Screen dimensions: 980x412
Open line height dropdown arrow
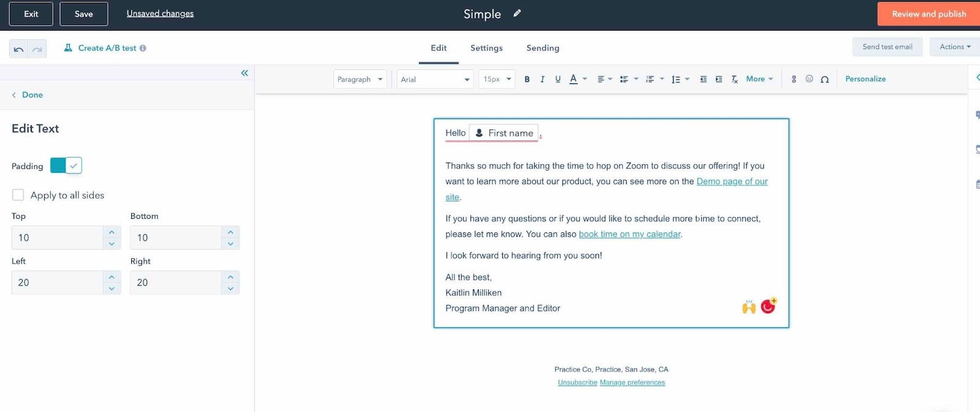pyautogui.click(x=687, y=79)
